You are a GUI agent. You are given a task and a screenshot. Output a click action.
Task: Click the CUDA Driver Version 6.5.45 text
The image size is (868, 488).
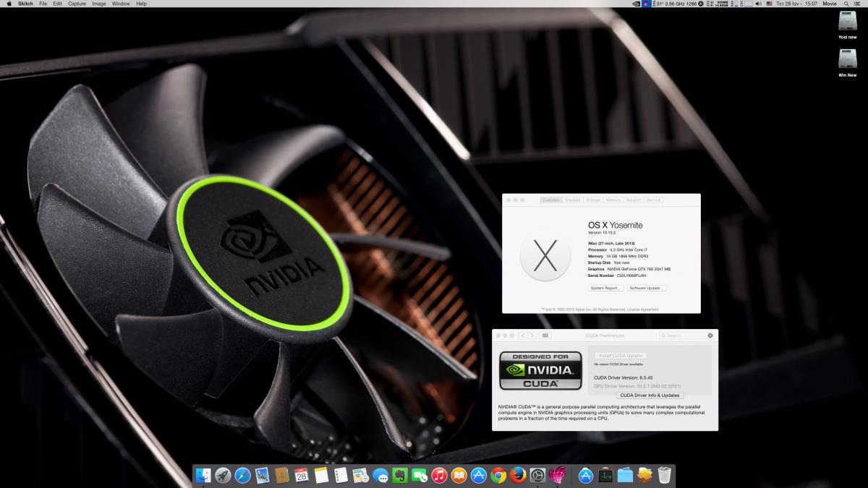624,377
